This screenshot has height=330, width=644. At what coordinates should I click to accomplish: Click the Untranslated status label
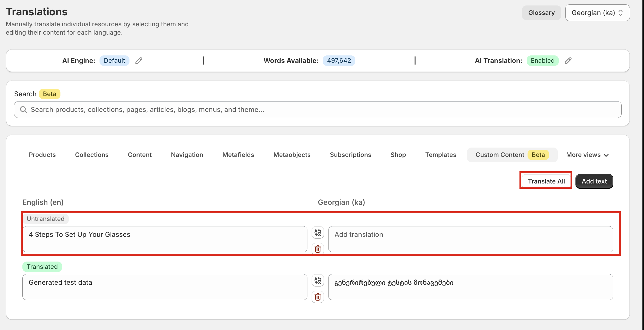tap(46, 219)
